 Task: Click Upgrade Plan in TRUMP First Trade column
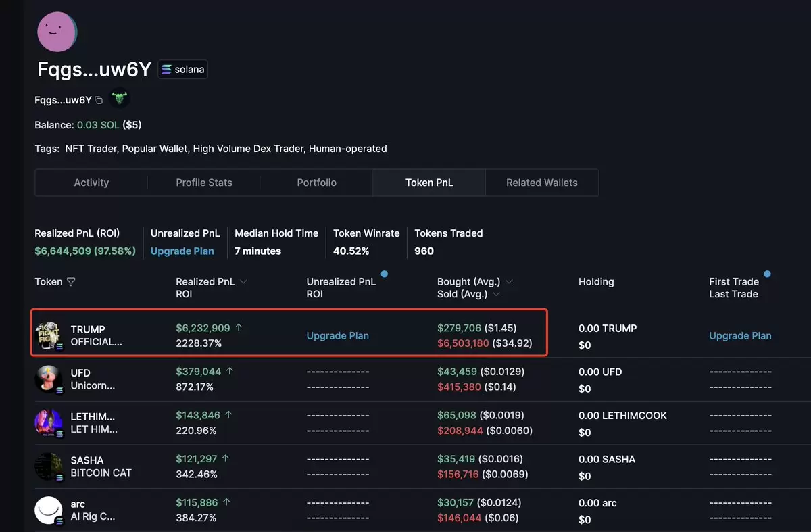click(740, 335)
